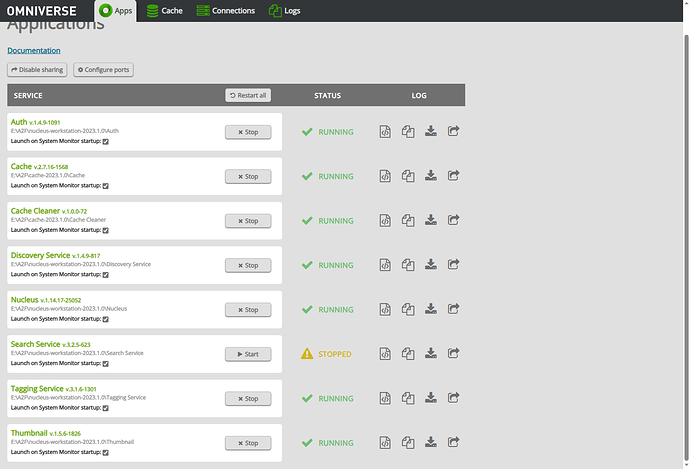Image resolution: width=690 pixels, height=469 pixels.
Task: Click the Disable sharing button
Action: coord(37,70)
